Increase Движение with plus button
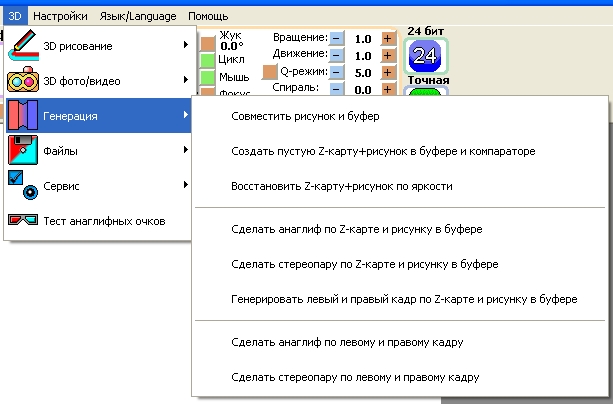This screenshot has height=404, width=613. click(388, 55)
